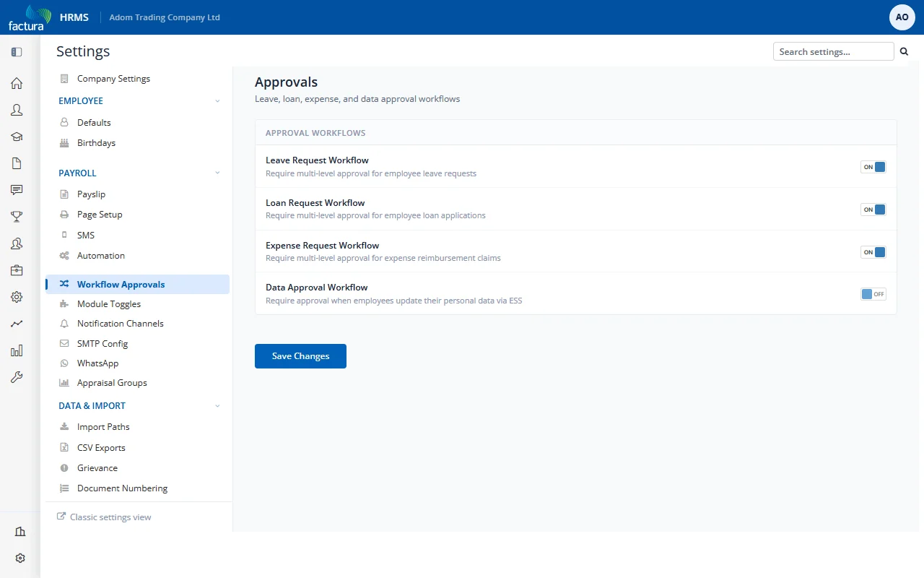The width and height of the screenshot is (924, 578).
Task: Open the Classic settings view link
Action: click(105, 517)
